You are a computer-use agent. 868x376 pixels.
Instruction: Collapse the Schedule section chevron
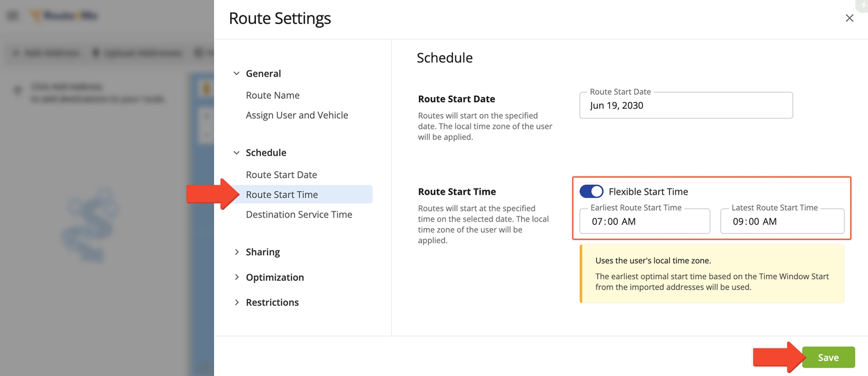click(x=236, y=153)
